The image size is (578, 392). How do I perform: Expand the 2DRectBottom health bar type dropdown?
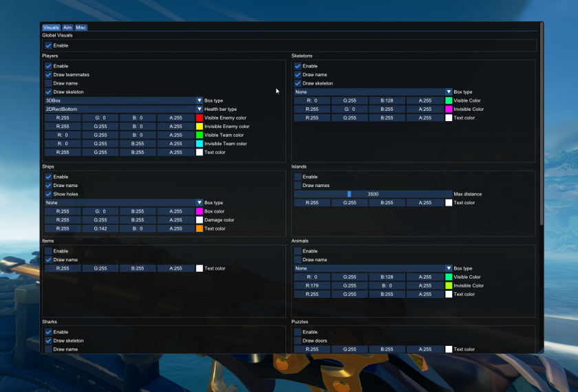pyautogui.click(x=124, y=109)
